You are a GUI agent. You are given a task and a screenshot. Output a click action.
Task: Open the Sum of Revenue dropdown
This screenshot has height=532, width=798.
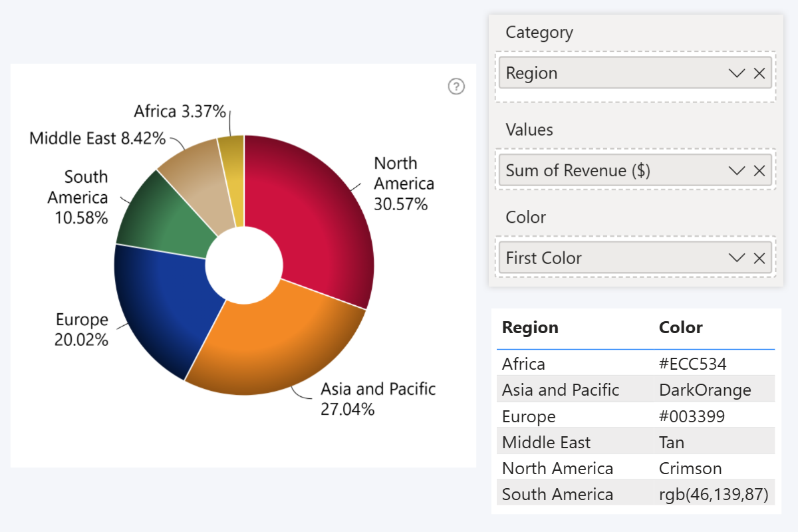736,170
